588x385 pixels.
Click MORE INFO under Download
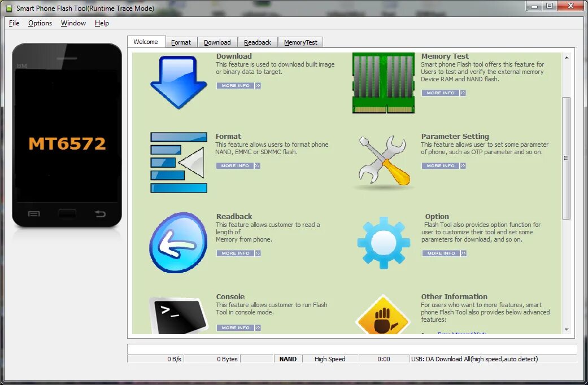point(238,85)
